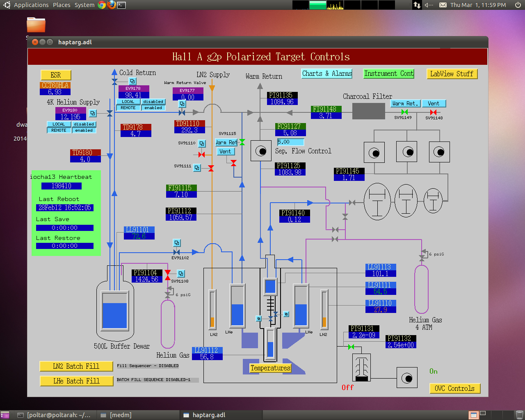Viewport: 525px width, 420px height.
Task: Click the flow setpoint field 5.00
Action: click(290, 142)
